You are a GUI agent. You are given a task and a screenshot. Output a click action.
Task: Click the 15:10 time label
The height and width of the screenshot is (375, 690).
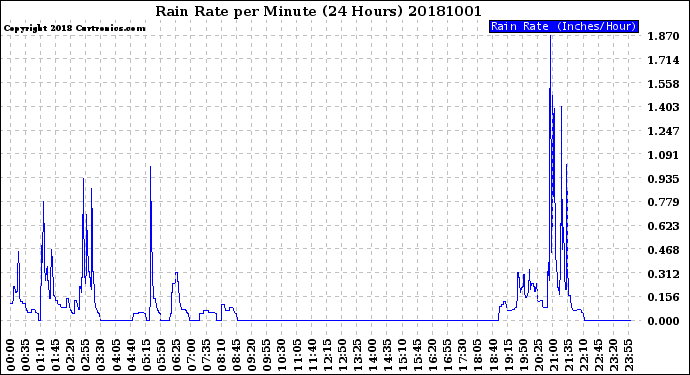403,355
